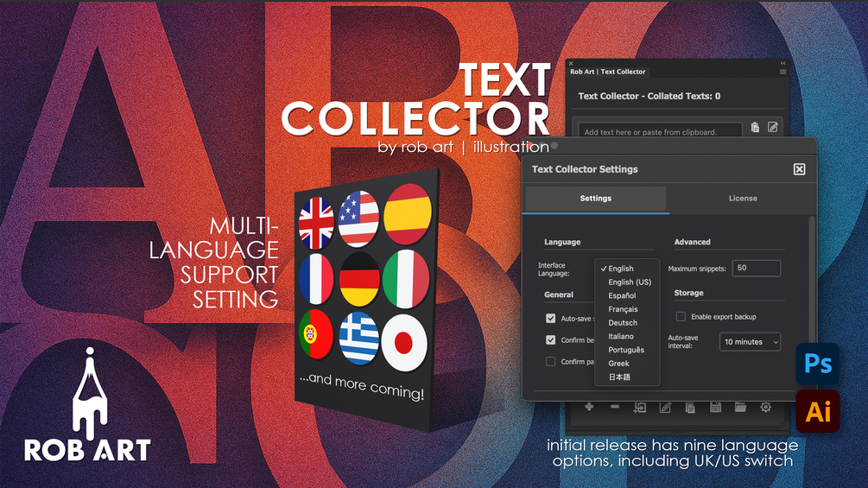Switch to the Settings tab
The image size is (868, 488).
click(x=596, y=198)
